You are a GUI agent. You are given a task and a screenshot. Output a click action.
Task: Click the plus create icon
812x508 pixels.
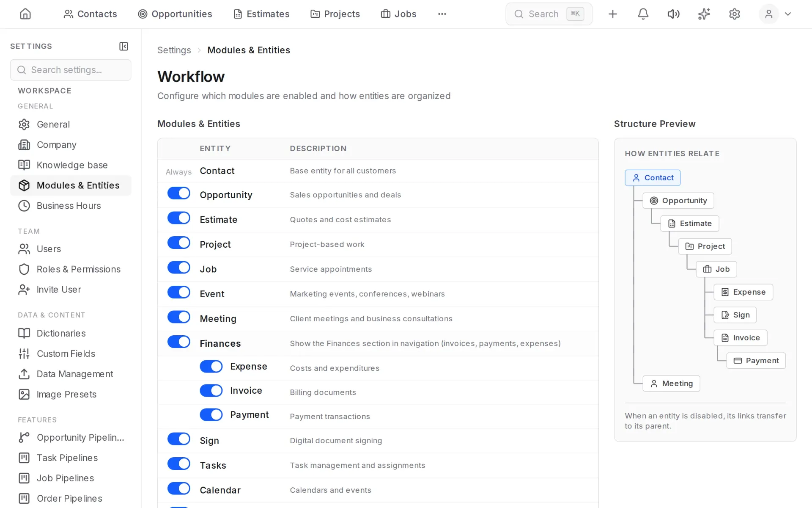[612, 14]
